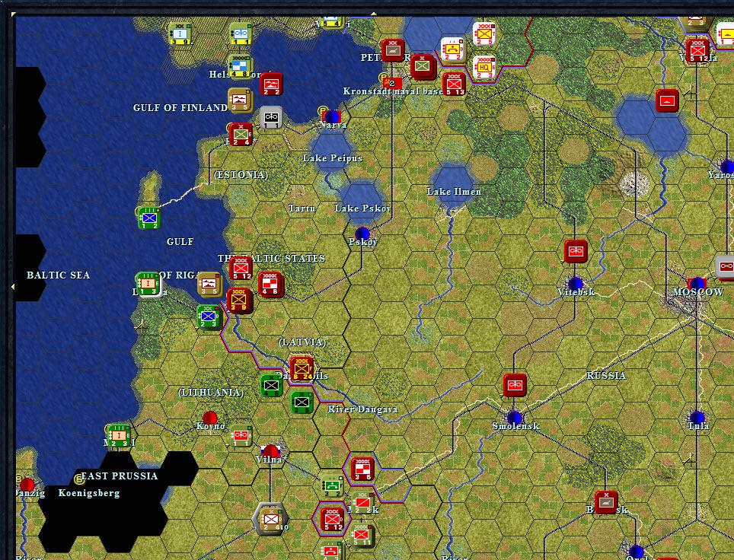Select the cavalry unit east of Kovno
This screenshot has width=734, height=560.
(241, 435)
